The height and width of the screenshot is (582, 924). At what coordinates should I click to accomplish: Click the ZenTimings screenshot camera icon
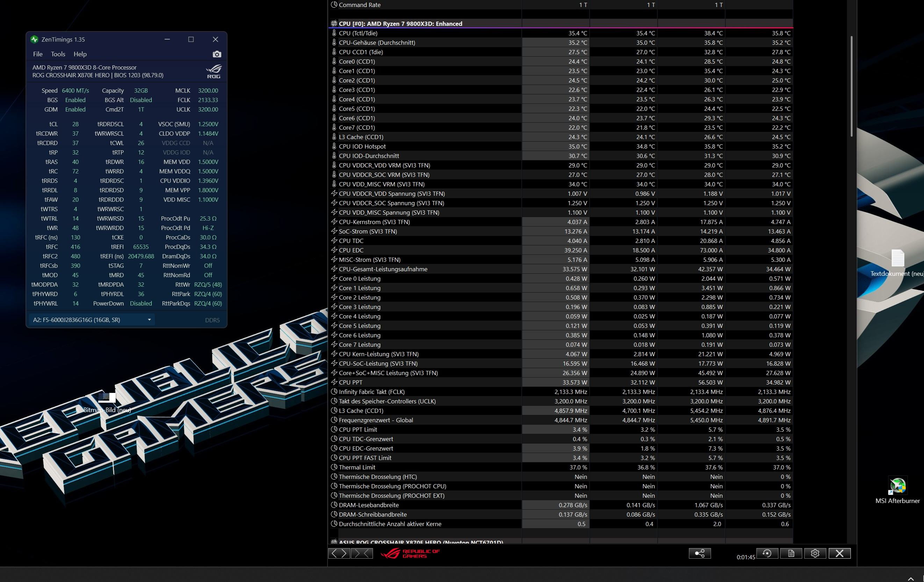217,54
